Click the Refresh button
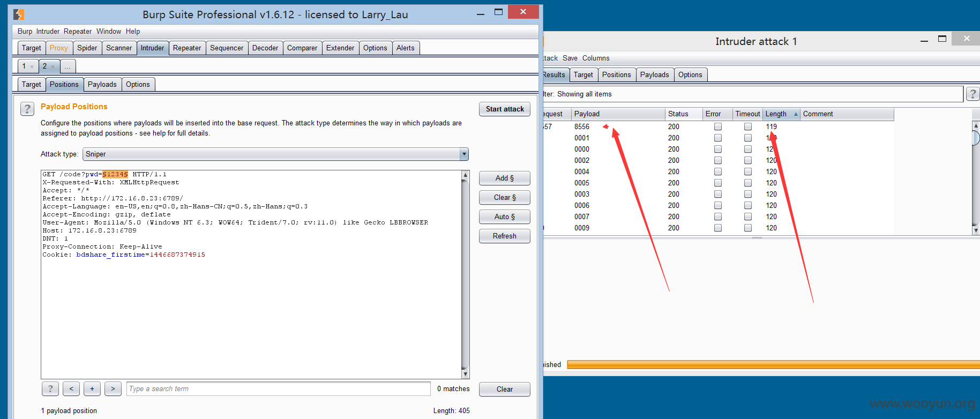The width and height of the screenshot is (980, 419). coord(505,236)
